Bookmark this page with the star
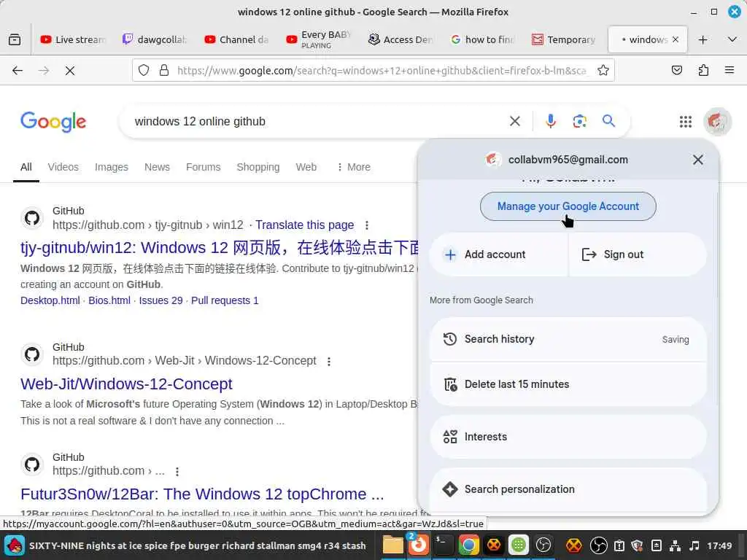 click(603, 71)
